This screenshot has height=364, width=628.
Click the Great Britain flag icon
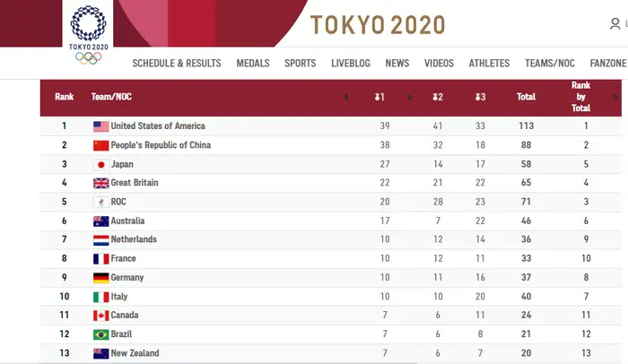click(x=100, y=183)
